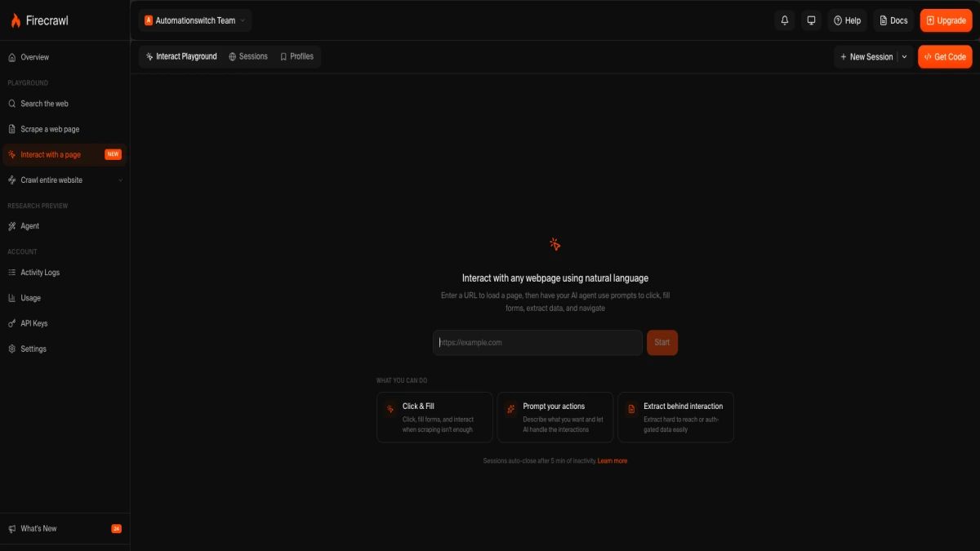The width and height of the screenshot is (980, 551).
Task: Switch to the Sessions tab
Action: pos(248,56)
